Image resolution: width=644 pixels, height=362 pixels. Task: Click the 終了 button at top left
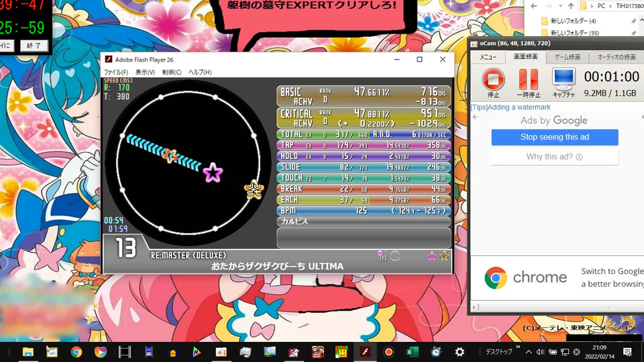click(34, 46)
